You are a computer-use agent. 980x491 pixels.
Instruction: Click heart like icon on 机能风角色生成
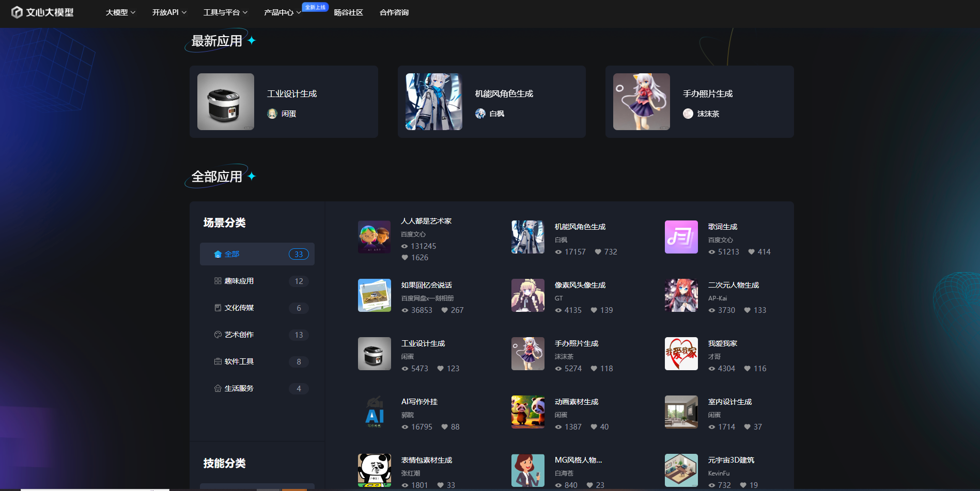tap(598, 252)
